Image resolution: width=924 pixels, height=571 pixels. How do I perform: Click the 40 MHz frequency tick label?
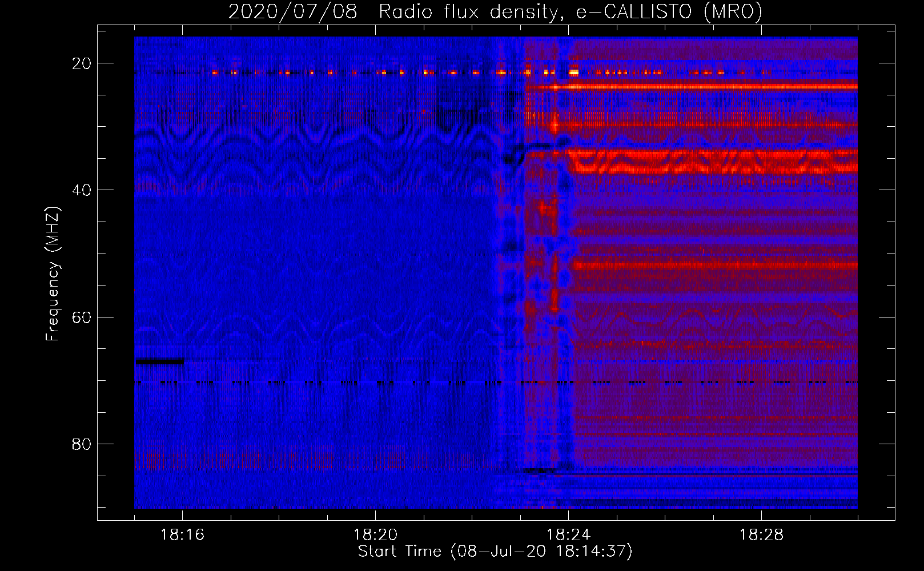82,190
